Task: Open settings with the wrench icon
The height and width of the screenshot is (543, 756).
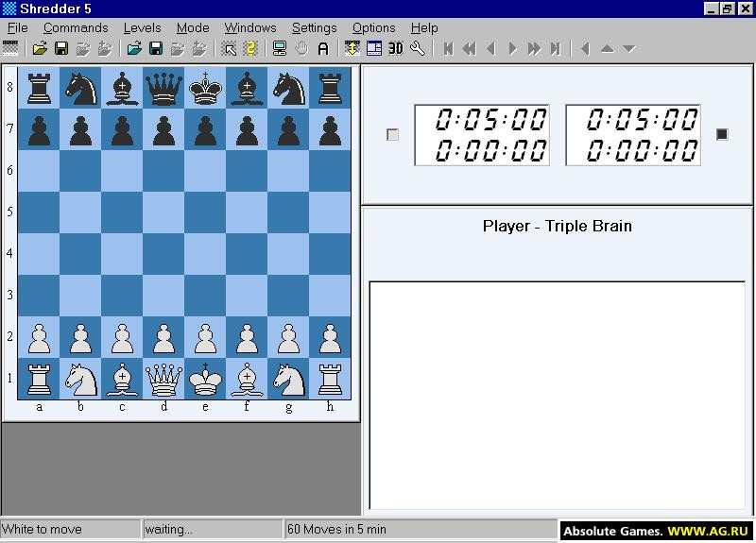Action: click(418, 49)
